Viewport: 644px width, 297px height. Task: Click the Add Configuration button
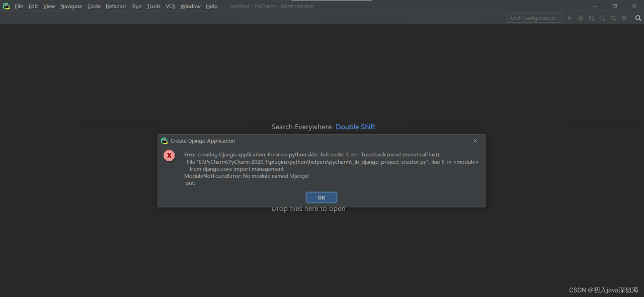tap(534, 18)
